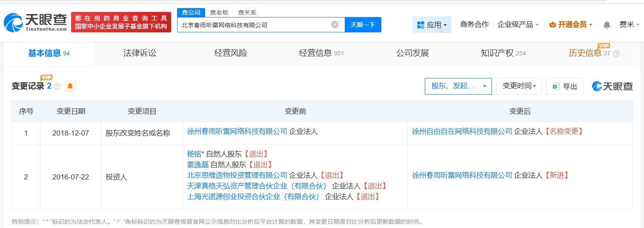Viewport: 644px width, 228px height.
Task: Click 变更前 column header
Action: [295, 111]
